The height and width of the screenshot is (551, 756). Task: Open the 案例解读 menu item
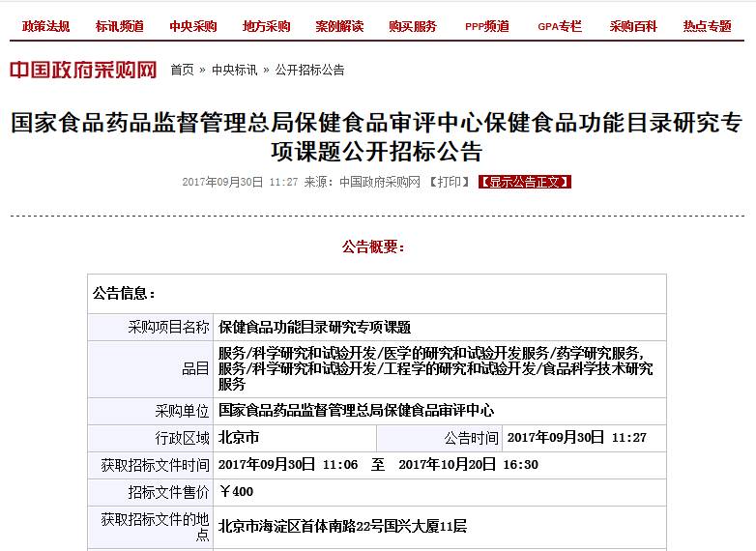(x=339, y=26)
